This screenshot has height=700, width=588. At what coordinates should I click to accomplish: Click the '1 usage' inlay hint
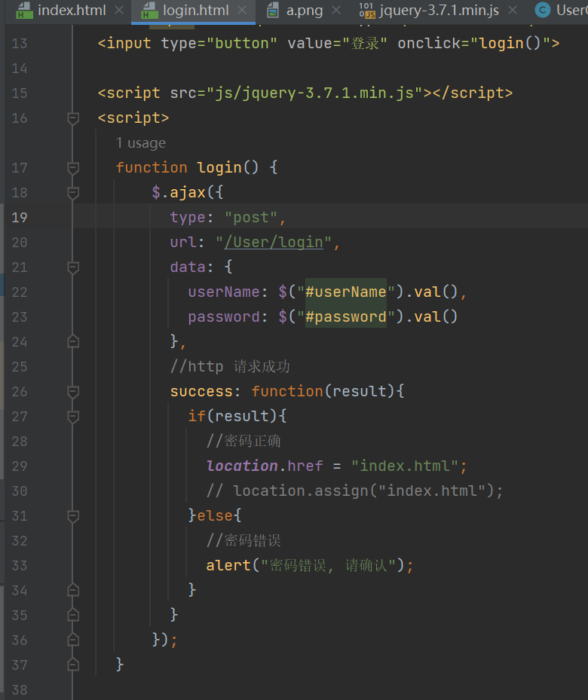pos(141,143)
